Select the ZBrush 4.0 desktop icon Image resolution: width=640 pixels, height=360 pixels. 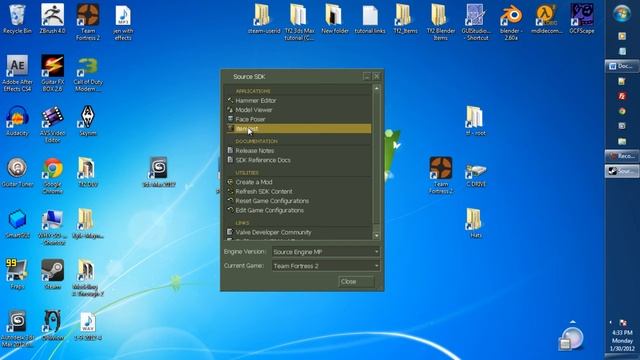click(x=52, y=20)
